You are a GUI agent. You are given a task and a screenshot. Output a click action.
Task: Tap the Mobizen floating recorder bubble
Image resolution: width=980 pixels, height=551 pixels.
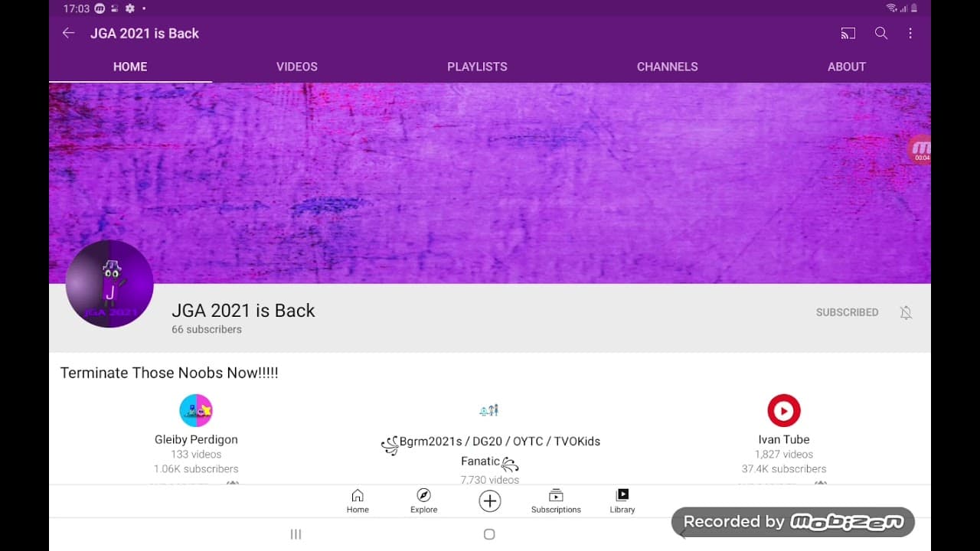(x=919, y=149)
